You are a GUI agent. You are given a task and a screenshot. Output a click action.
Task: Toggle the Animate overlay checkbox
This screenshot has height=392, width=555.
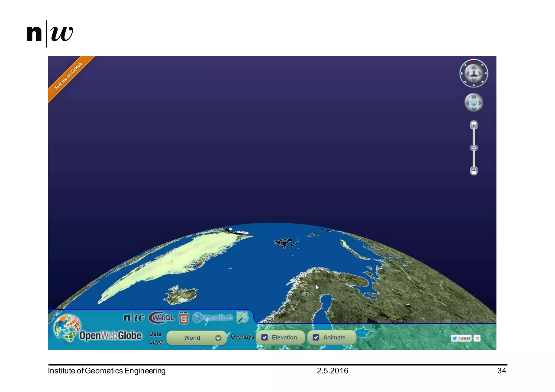(316, 338)
